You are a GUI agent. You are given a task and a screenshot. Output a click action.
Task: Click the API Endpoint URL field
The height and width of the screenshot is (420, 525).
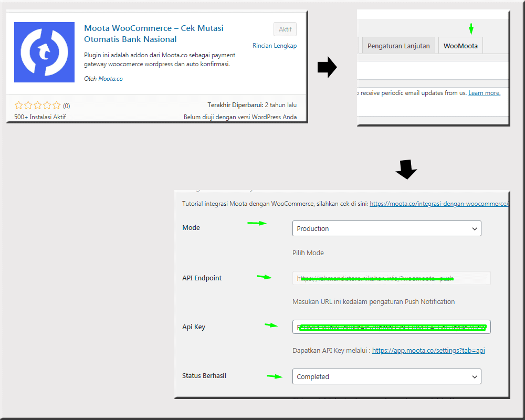(x=391, y=278)
